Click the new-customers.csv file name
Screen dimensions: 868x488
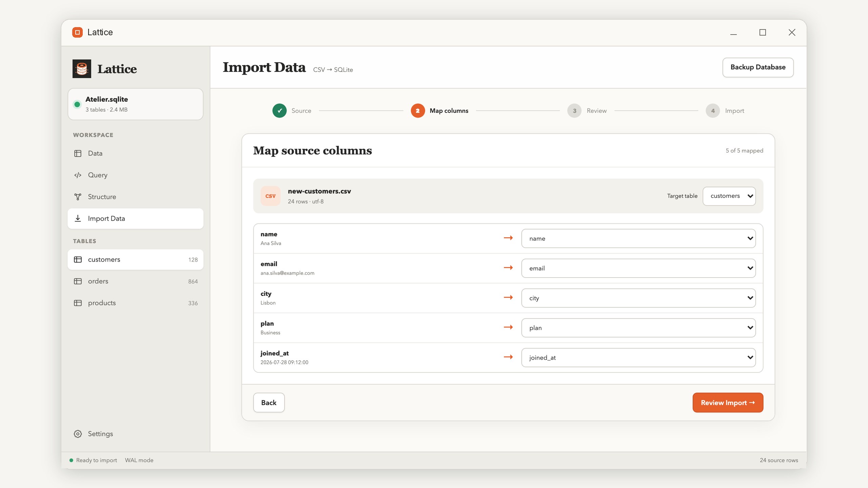(319, 191)
